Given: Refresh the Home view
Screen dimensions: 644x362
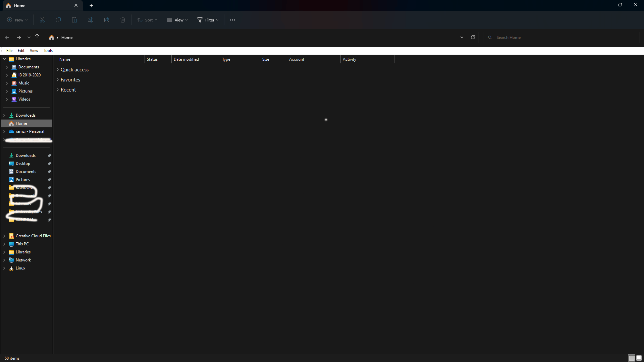Looking at the screenshot, I should 473,37.
